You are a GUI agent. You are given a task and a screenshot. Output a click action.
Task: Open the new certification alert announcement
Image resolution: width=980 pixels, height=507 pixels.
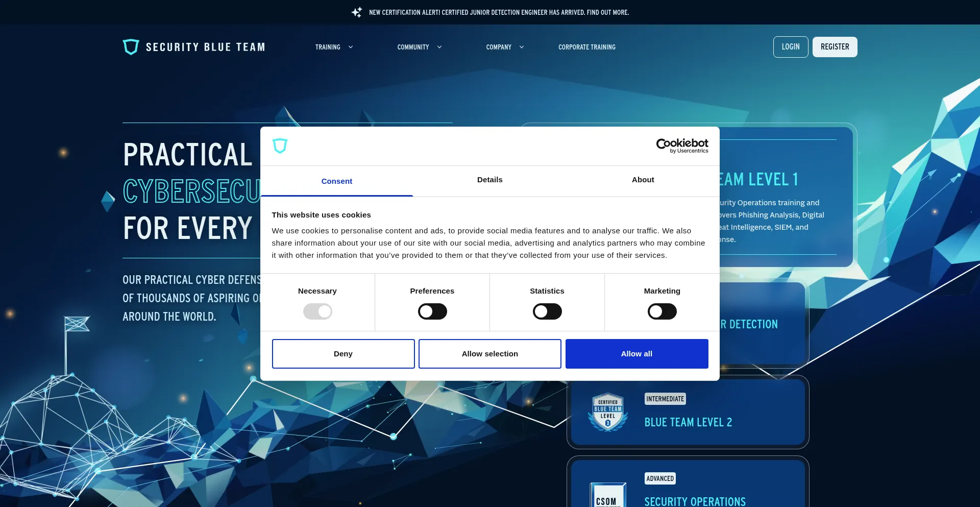(499, 12)
